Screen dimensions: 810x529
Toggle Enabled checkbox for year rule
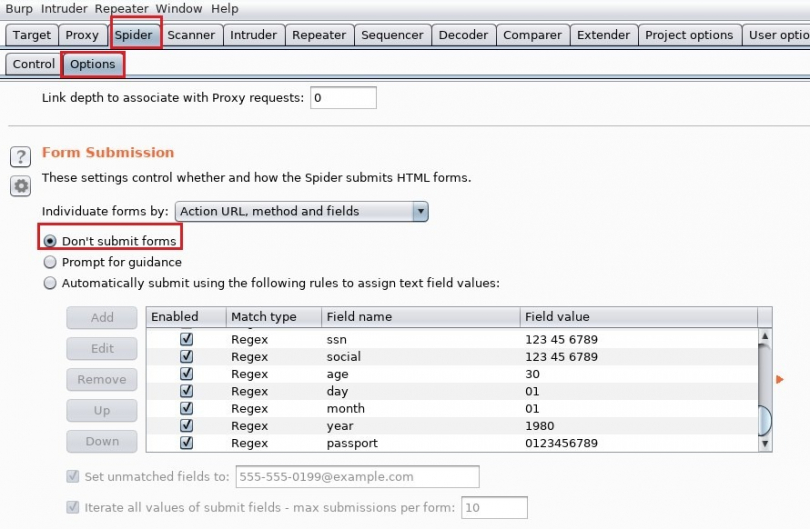coord(186,426)
